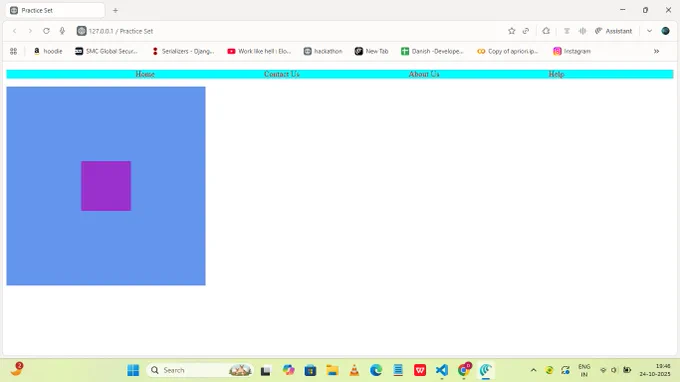Click the media control icon in toolbar
Viewport: 680px width, 382px height.
click(x=582, y=31)
